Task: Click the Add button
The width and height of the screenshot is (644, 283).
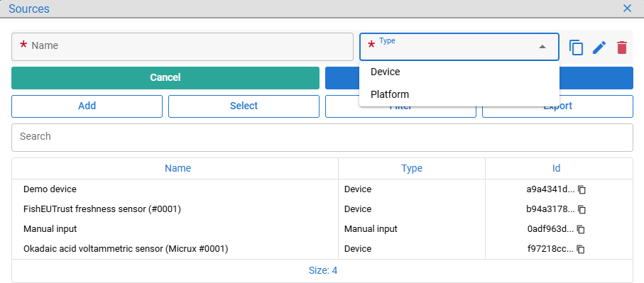Action: pyautogui.click(x=87, y=106)
